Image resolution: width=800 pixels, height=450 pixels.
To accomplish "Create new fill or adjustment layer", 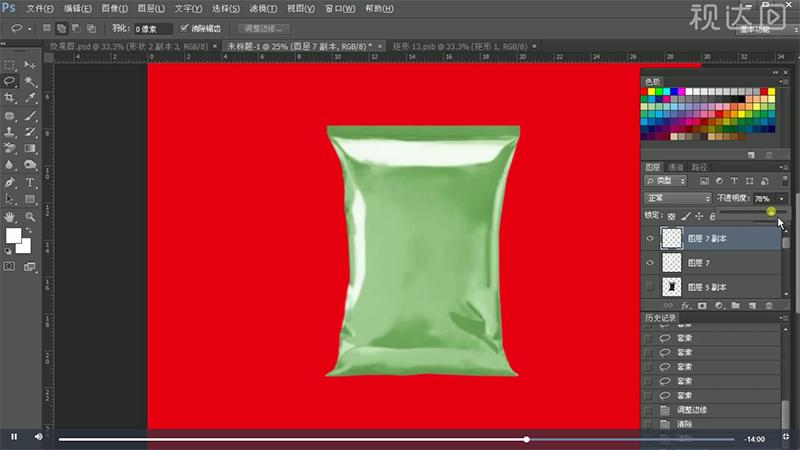I will [x=719, y=306].
